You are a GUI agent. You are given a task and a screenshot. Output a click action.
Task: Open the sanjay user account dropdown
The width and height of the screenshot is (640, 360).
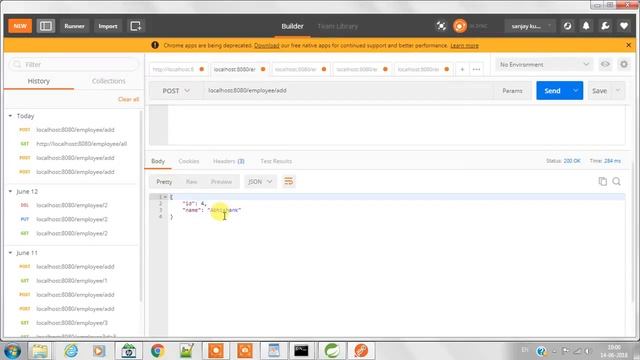[530, 26]
